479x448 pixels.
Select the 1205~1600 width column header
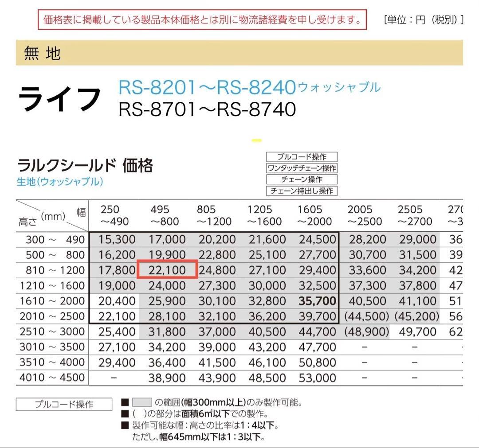point(264,215)
